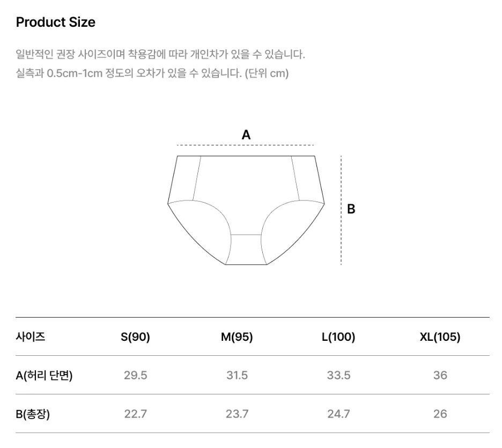This screenshot has width=502, height=448.
Task: Click the B(총장) row label
Action: click(33, 414)
